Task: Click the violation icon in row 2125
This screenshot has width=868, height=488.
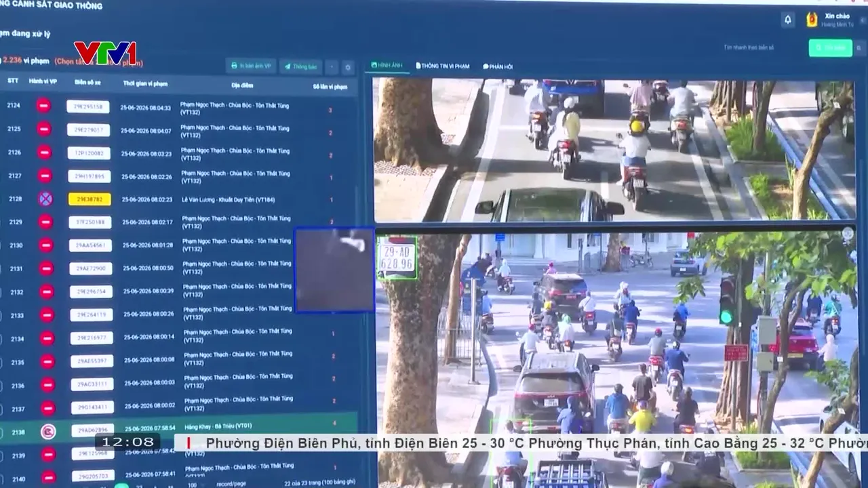Action: click(x=44, y=129)
